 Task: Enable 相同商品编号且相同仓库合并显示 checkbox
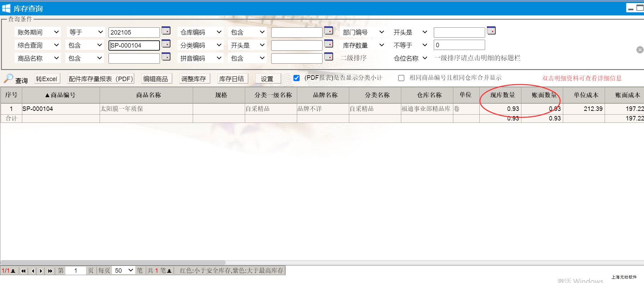click(401, 78)
